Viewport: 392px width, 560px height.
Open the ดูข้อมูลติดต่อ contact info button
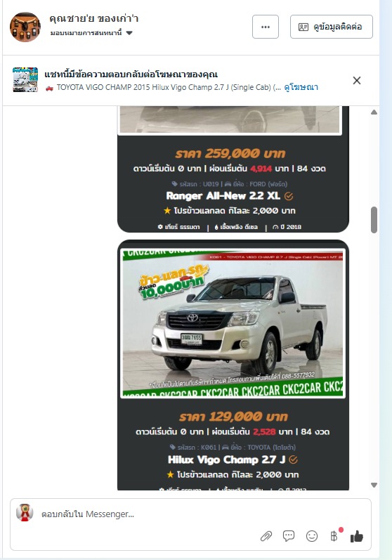point(332,27)
